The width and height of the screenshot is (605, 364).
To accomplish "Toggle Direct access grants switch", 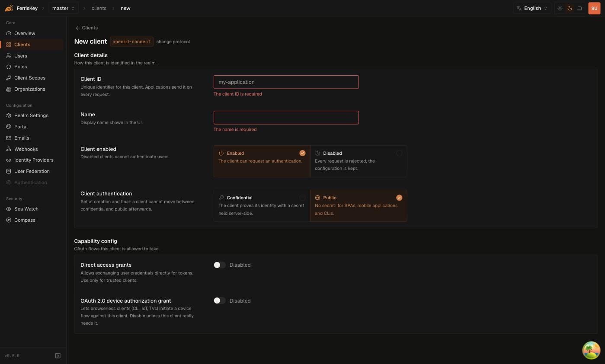I will click(x=220, y=265).
